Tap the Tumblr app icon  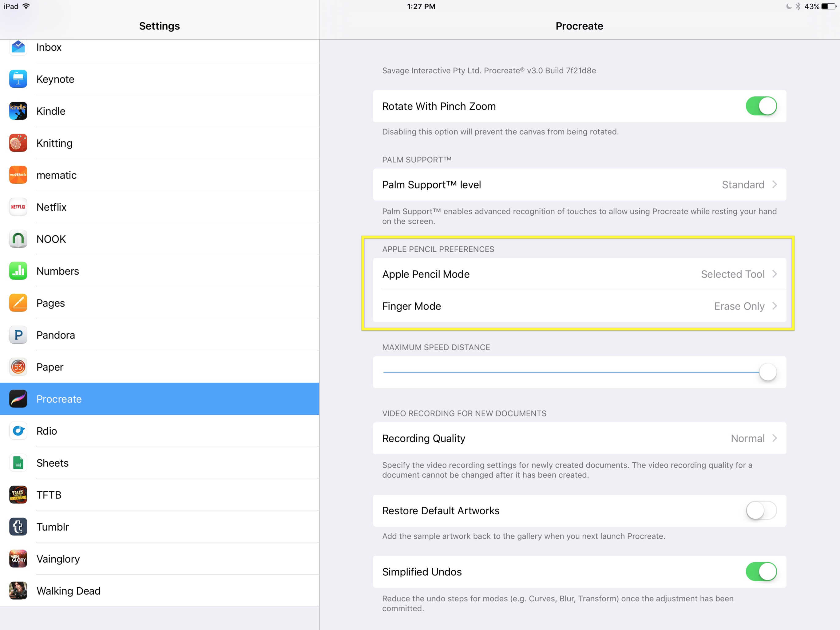pyautogui.click(x=18, y=527)
